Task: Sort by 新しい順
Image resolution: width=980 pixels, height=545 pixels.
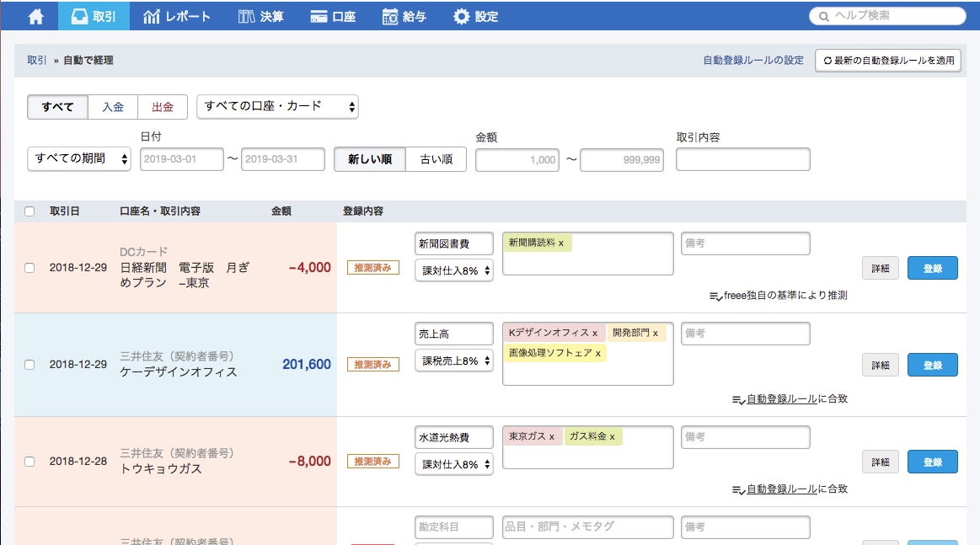Action: point(370,158)
